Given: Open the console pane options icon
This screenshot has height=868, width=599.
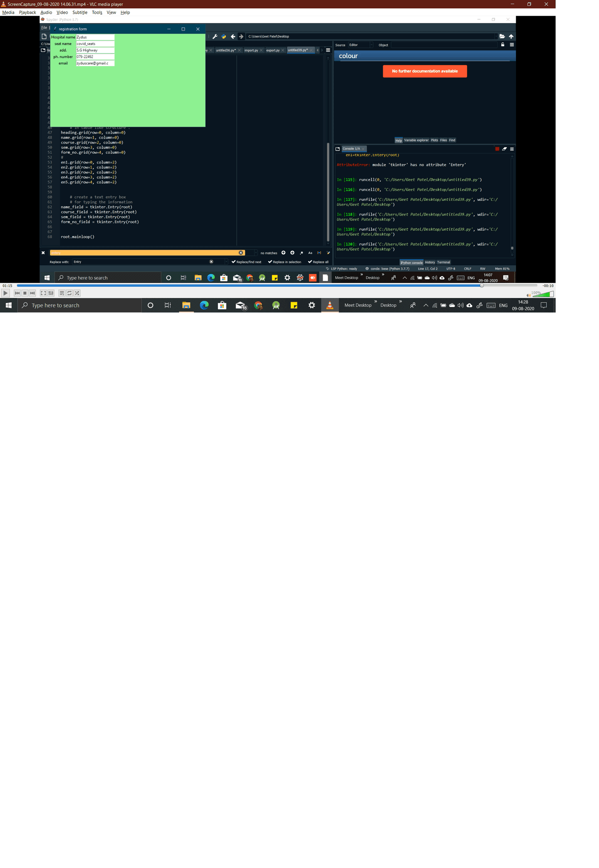Looking at the screenshot, I should (512, 148).
